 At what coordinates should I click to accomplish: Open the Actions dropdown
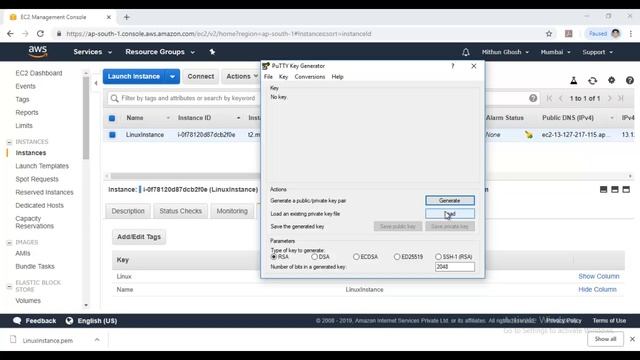242,76
